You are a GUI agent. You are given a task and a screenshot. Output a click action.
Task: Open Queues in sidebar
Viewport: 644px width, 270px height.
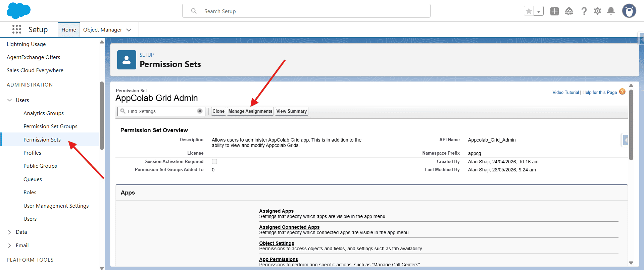(33, 179)
